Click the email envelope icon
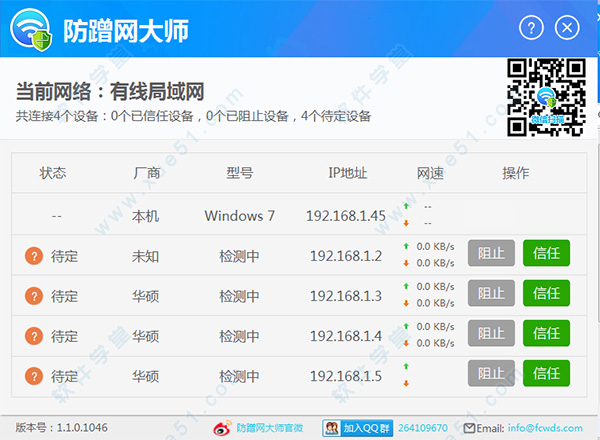 pos(469,428)
